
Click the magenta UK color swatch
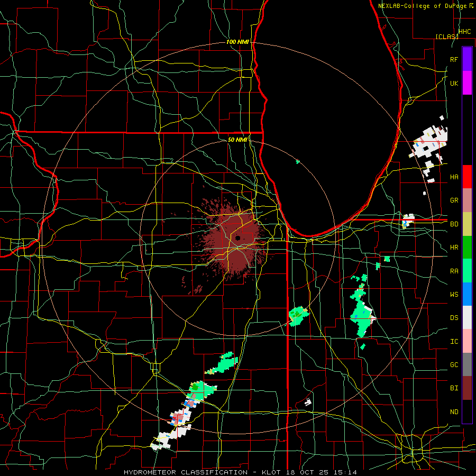point(467,83)
